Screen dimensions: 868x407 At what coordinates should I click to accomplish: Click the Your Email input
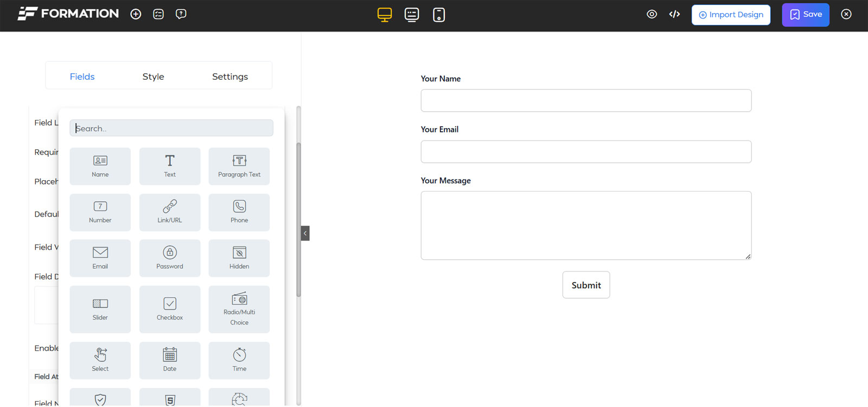pos(586,151)
